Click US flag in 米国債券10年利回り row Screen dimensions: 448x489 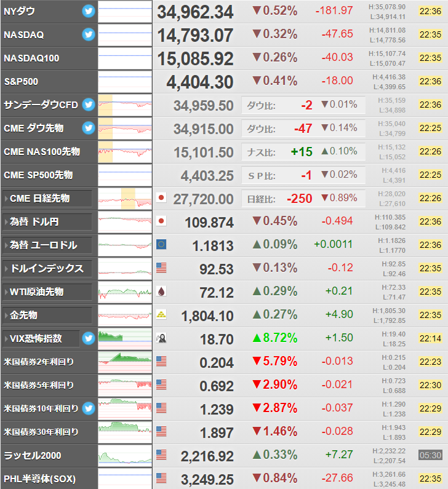tap(161, 408)
